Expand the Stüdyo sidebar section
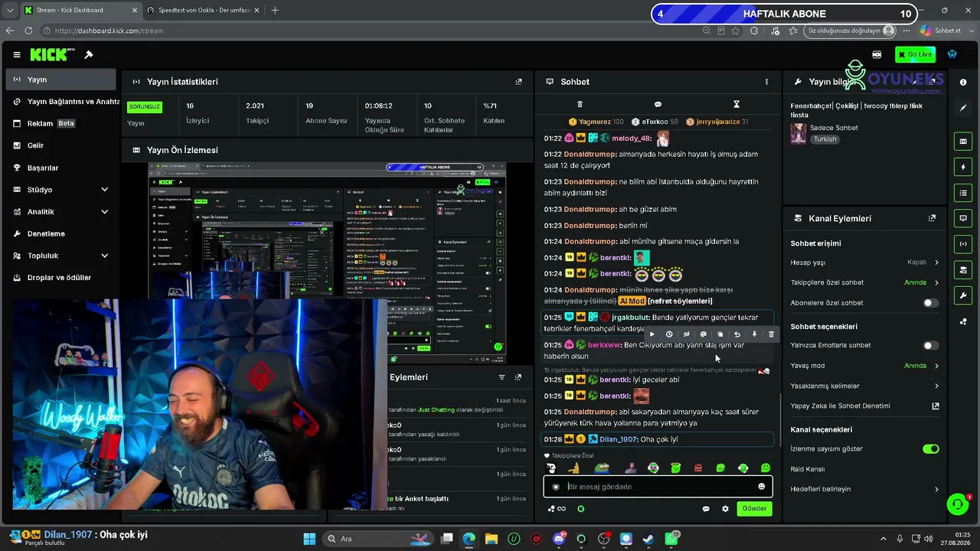 [x=61, y=190]
